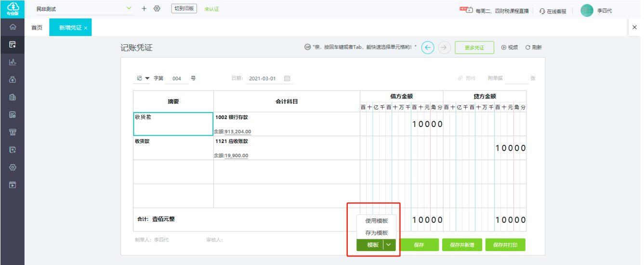Select 使用模板 from menu

376,221
